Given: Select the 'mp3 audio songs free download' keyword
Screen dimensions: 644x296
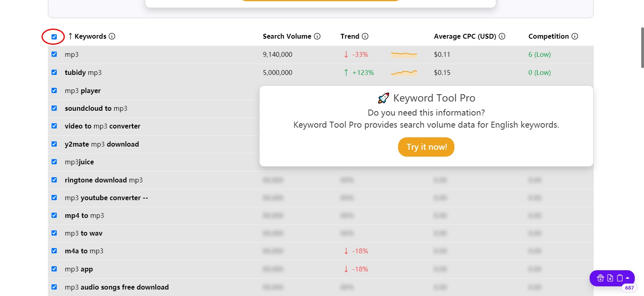Looking at the screenshot, I should point(117,287).
